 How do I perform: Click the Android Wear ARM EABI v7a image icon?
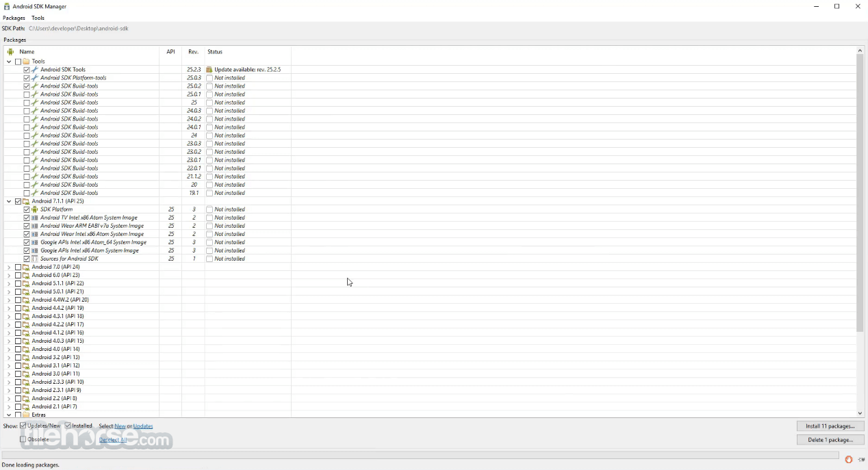coord(35,226)
